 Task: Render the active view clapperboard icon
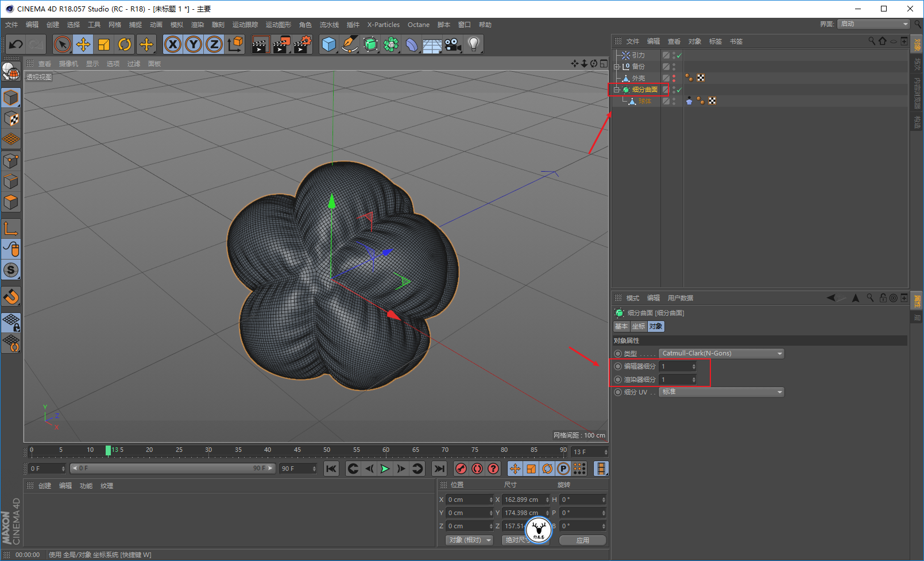tap(260, 44)
